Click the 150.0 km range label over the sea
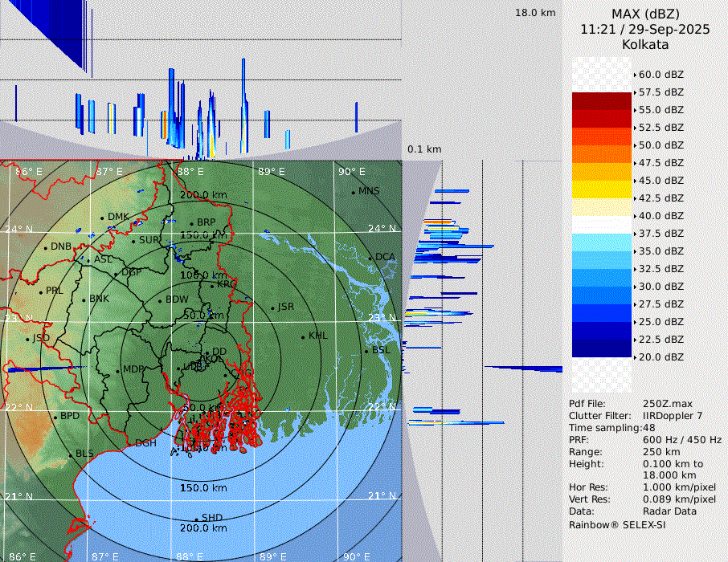The image size is (728, 562). (x=203, y=488)
